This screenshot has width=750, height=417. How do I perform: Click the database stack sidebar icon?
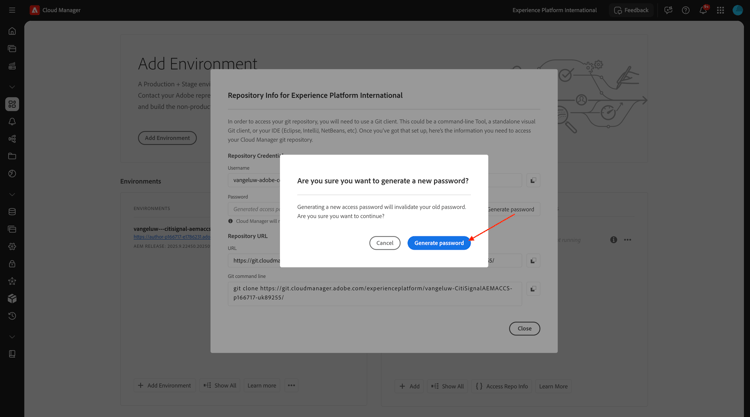coord(12,212)
